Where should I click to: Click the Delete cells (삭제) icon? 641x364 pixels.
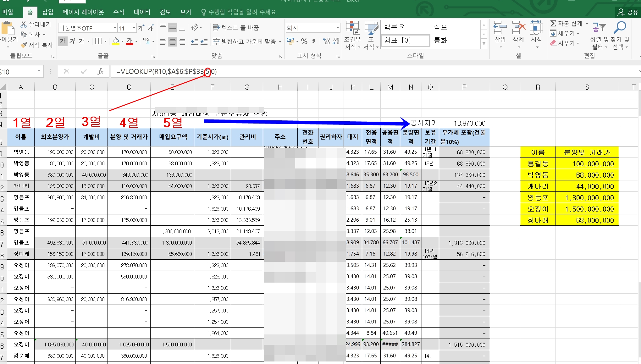(518, 35)
